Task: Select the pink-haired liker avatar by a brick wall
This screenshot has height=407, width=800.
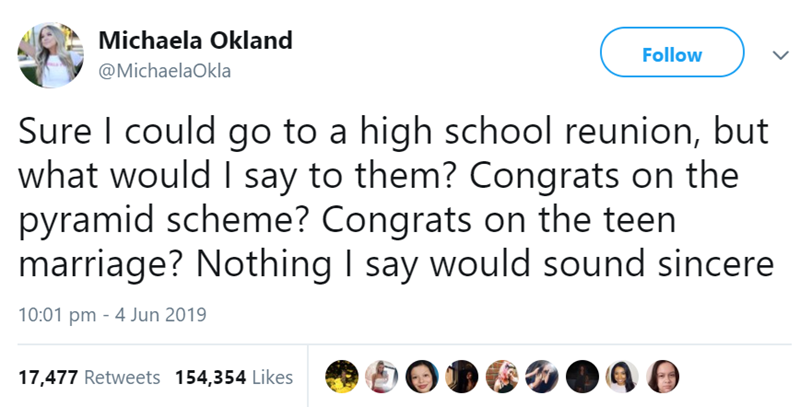Action: tap(502, 377)
